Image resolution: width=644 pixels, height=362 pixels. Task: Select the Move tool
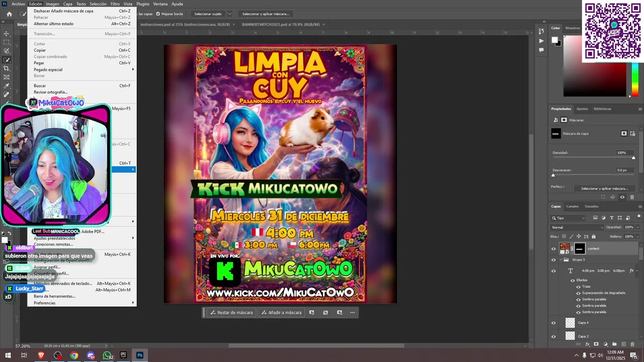(7, 34)
